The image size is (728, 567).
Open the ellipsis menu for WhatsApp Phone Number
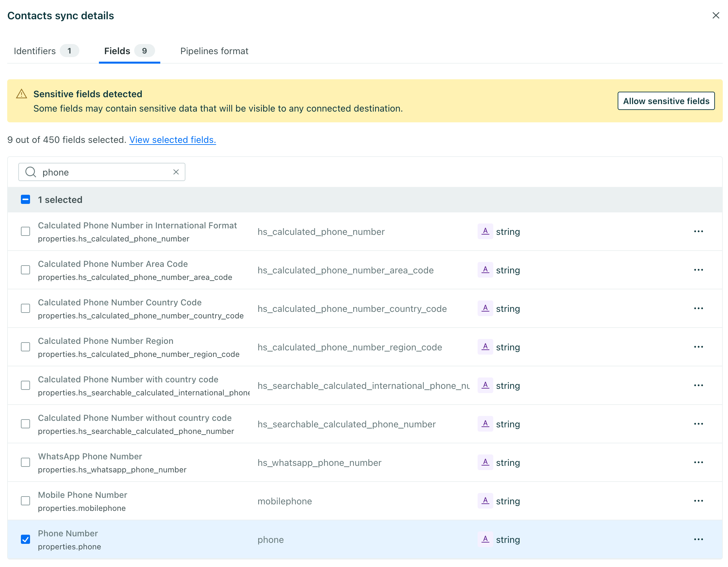click(x=699, y=462)
